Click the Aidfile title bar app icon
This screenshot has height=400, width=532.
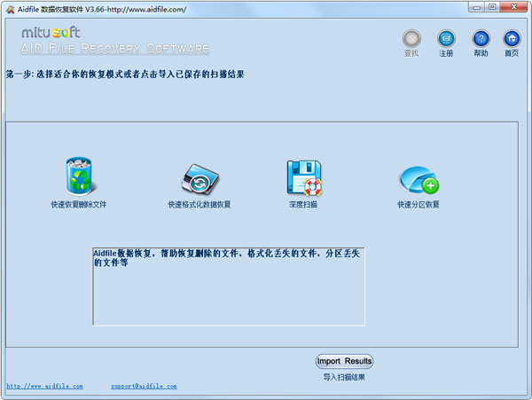pyautogui.click(x=11, y=9)
